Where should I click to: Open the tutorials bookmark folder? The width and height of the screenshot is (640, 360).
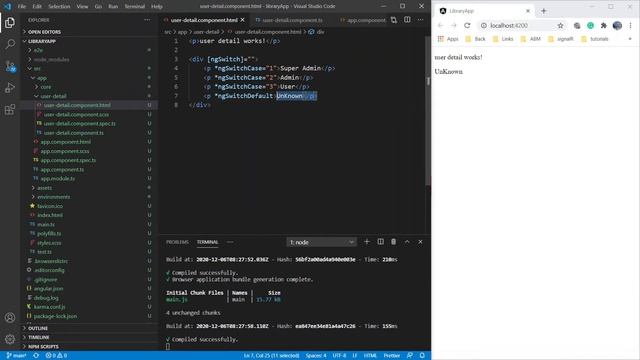[x=595, y=39]
